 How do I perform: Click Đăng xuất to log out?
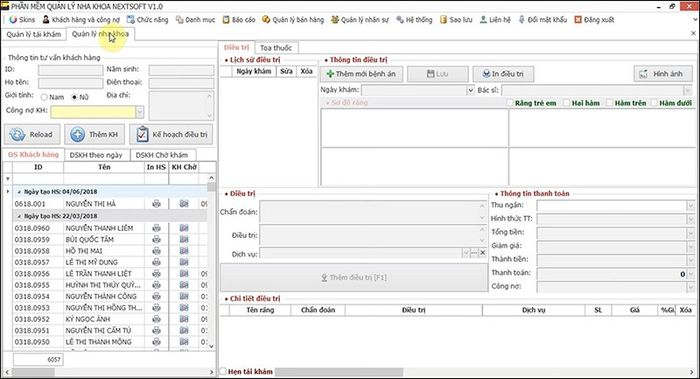pos(594,20)
